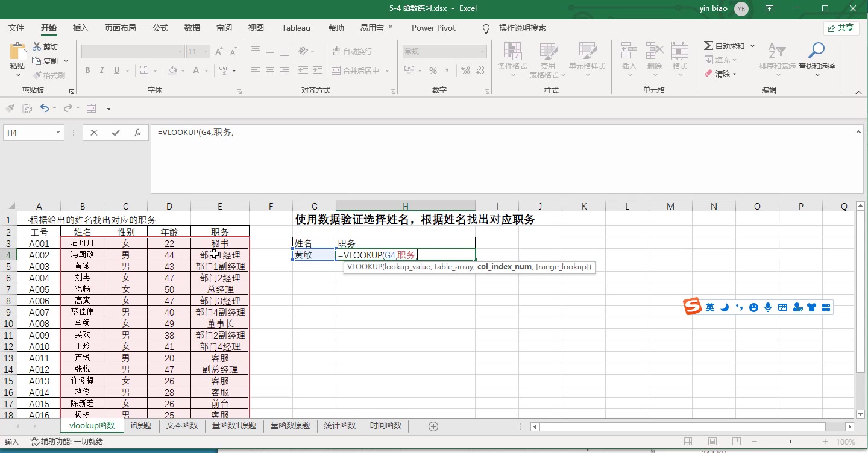Viewport: 868px width, 453px height.
Task: Open the font size dropdown
Action: coord(204,51)
